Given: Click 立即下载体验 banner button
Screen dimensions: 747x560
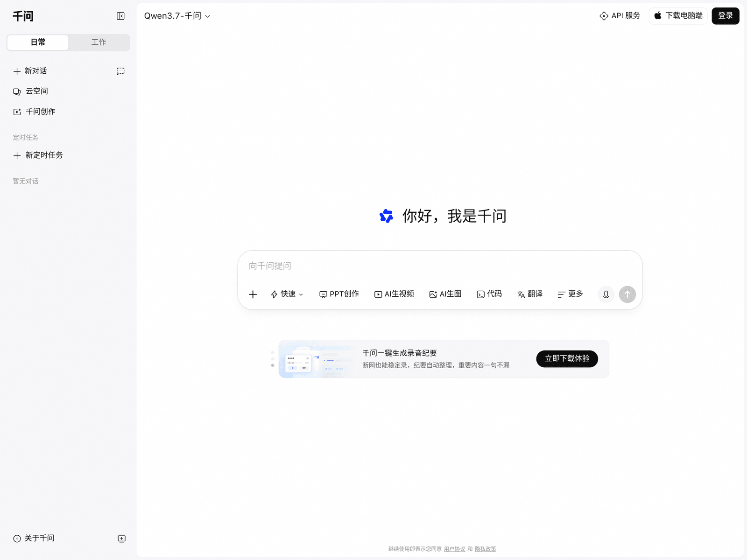Looking at the screenshot, I should point(567,359).
